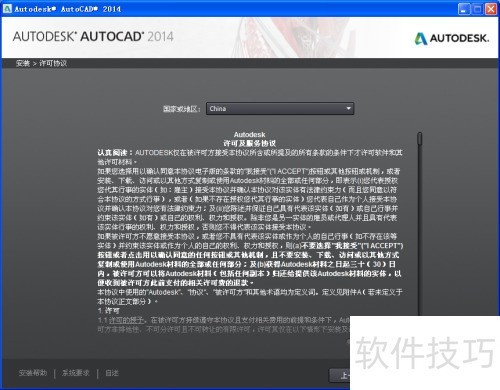Click the Autodesk heading above the agreement
The height and width of the screenshot is (390, 500).
[x=249, y=135]
